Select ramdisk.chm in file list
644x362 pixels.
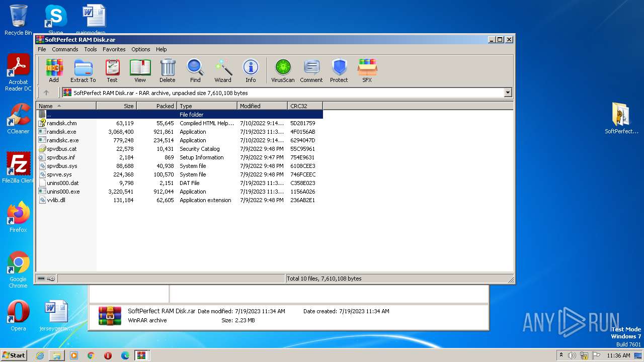pos(180,123)
